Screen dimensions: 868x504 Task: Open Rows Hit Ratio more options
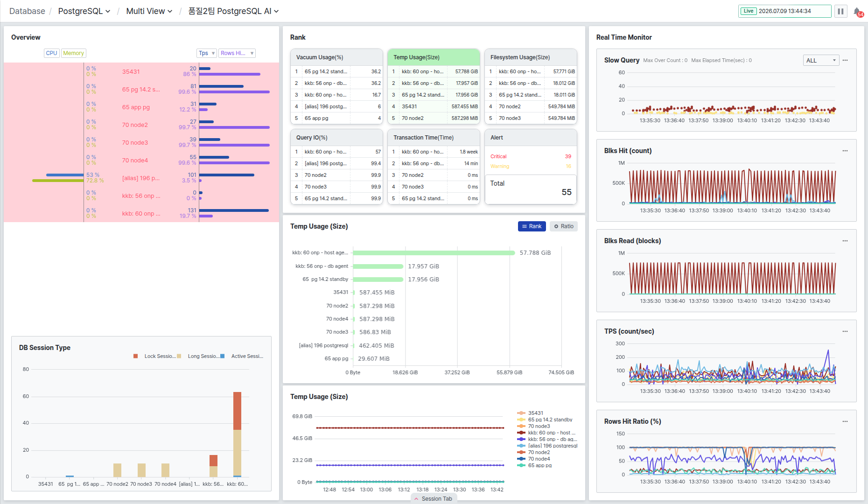pyautogui.click(x=845, y=421)
